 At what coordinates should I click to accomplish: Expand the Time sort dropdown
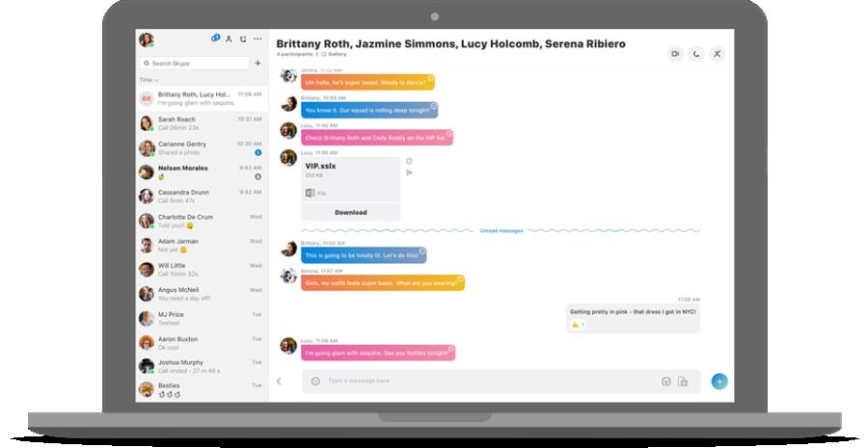click(x=149, y=80)
